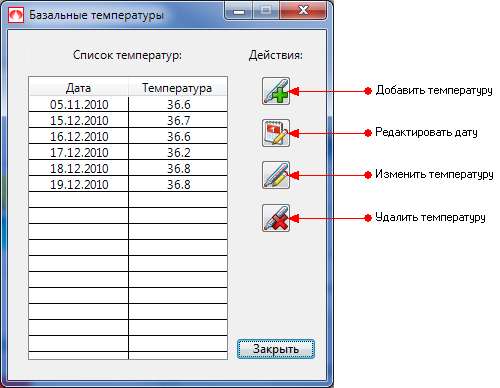Click the 36.2 temperature cell
This screenshot has height=388, width=500.
point(178,152)
